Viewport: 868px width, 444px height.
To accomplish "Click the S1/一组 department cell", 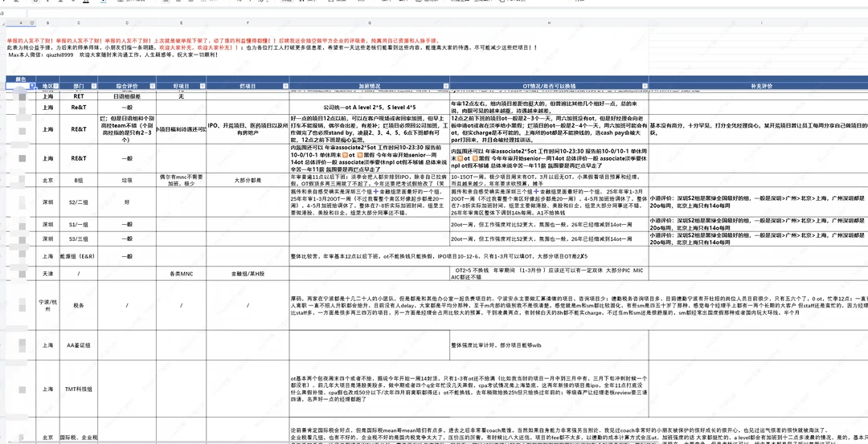I will [79, 225].
